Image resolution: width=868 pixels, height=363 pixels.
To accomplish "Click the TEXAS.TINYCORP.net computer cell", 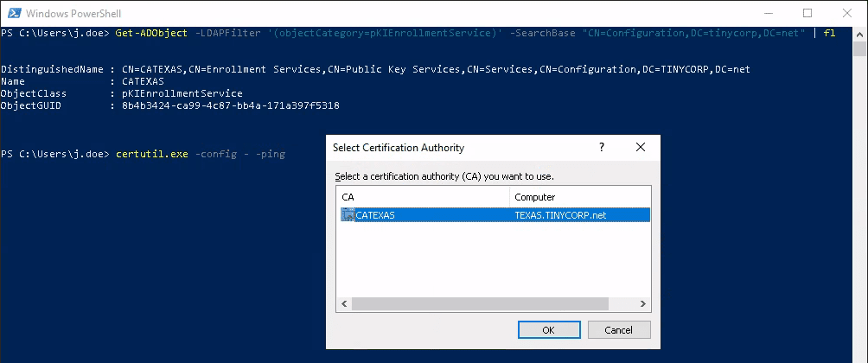I will [560, 215].
